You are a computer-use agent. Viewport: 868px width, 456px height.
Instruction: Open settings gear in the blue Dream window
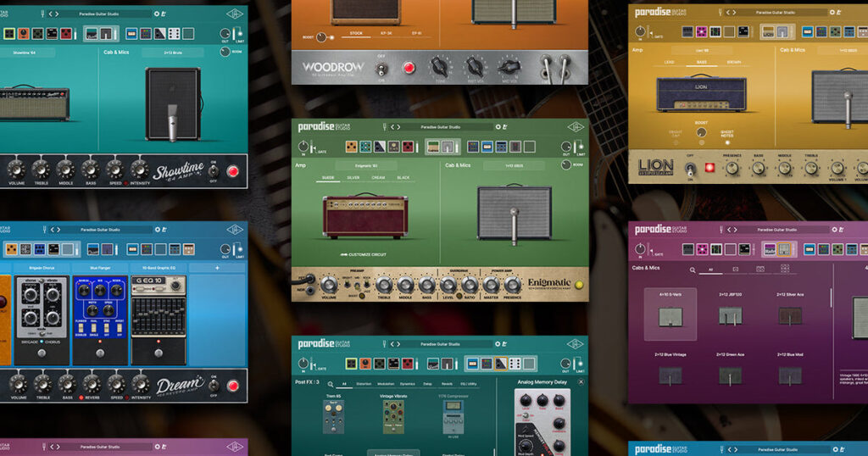(x=157, y=229)
